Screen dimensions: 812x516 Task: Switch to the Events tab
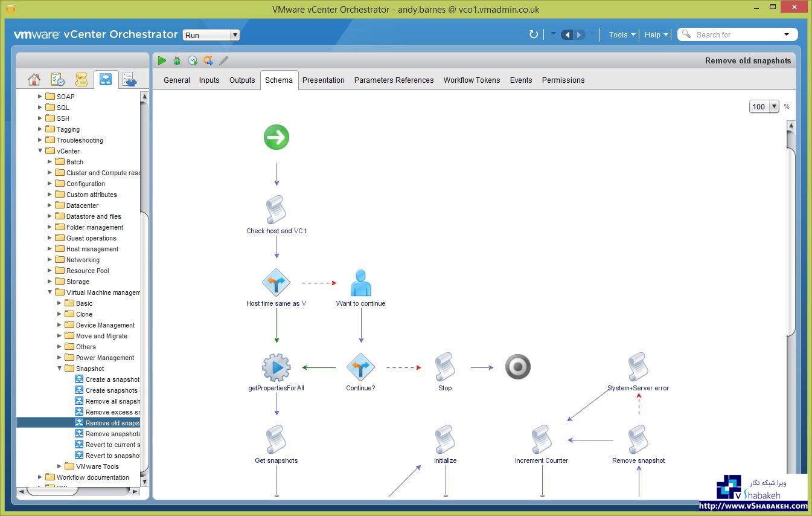coord(521,80)
